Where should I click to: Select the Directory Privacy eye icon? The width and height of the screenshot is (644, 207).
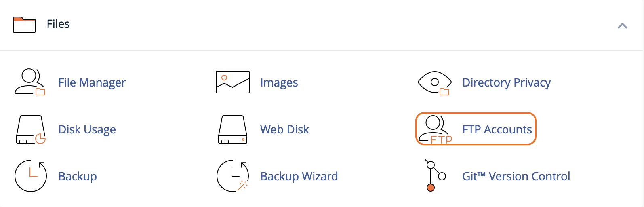pyautogui.click(x=434, y=83)
